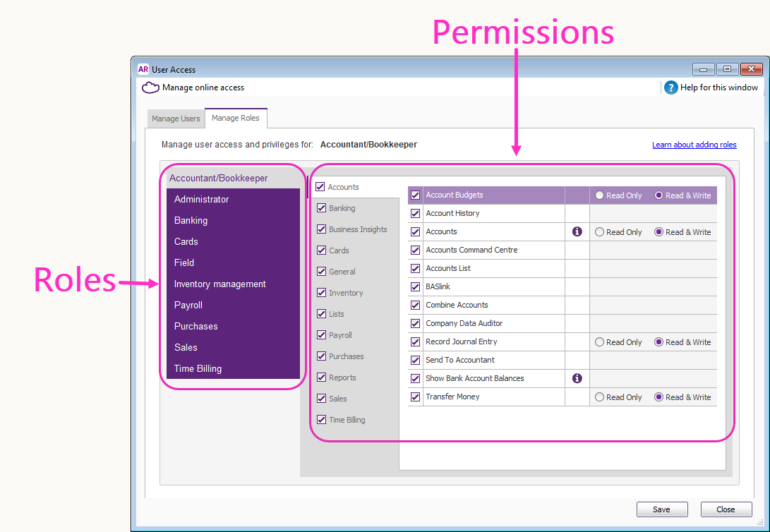Select the Payroll role in roles list
Screen dimensions: 770x532
point(234,305)
